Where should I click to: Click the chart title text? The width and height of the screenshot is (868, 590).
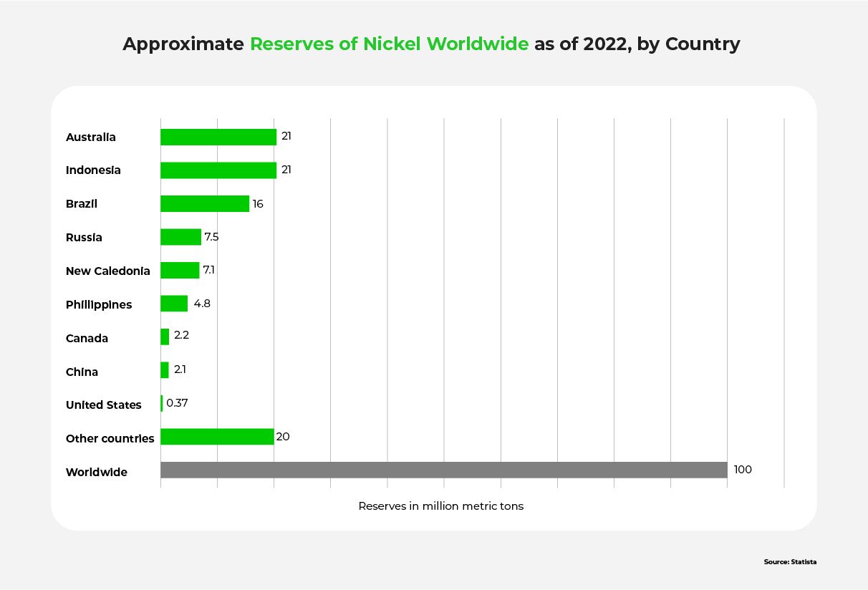431,44
